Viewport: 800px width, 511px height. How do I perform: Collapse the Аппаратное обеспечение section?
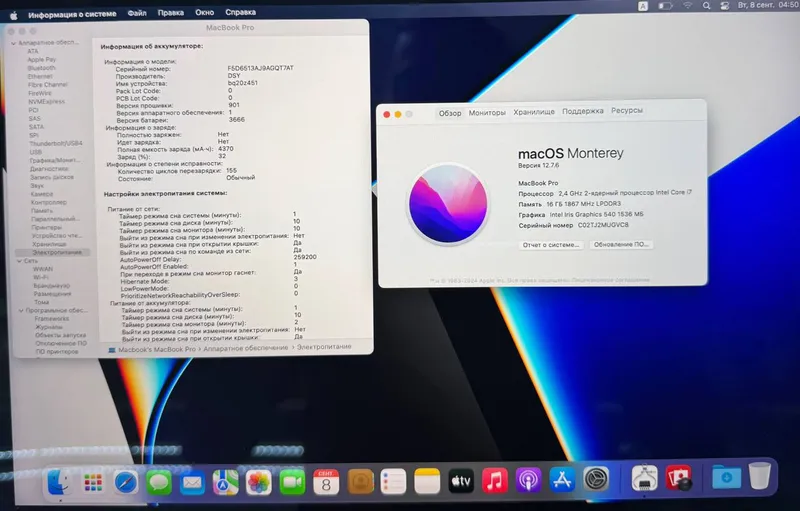[14, 43]
